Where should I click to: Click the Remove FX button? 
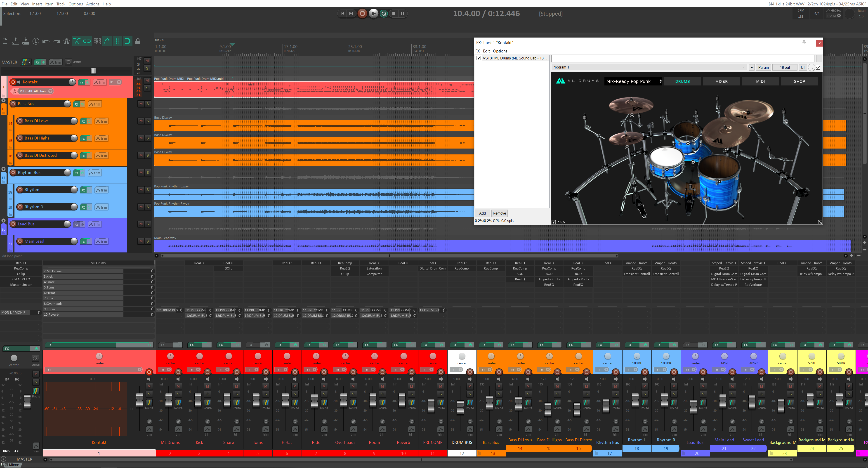click(499, 213)
